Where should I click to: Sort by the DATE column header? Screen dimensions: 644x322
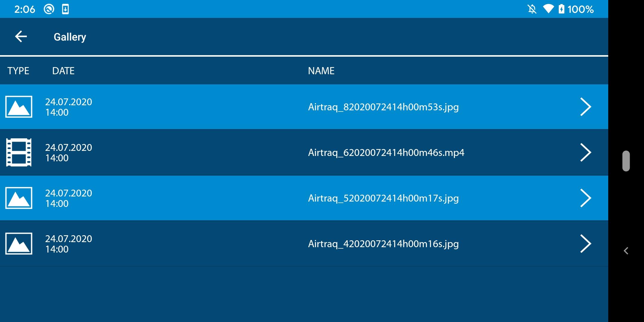click(x=63, y=71)
